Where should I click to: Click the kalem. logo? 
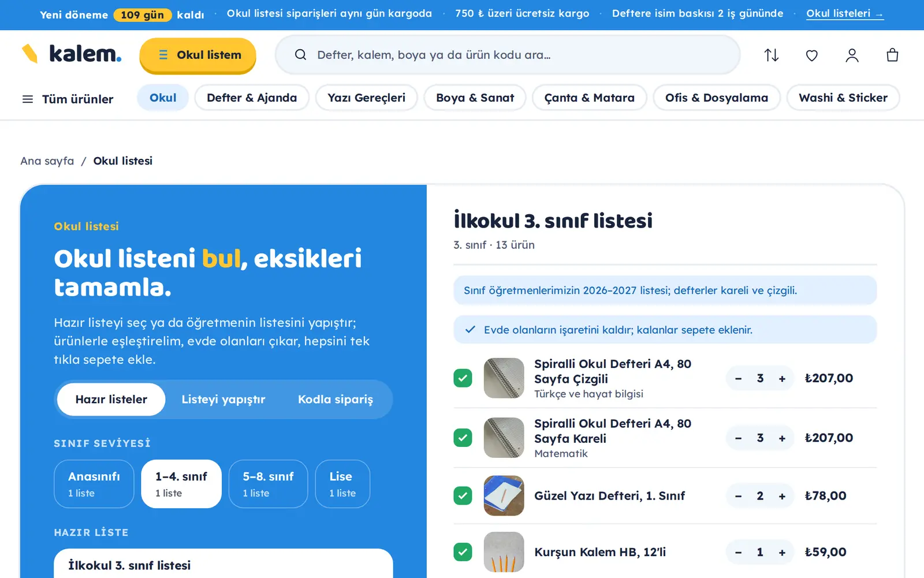tap(71, 54)
